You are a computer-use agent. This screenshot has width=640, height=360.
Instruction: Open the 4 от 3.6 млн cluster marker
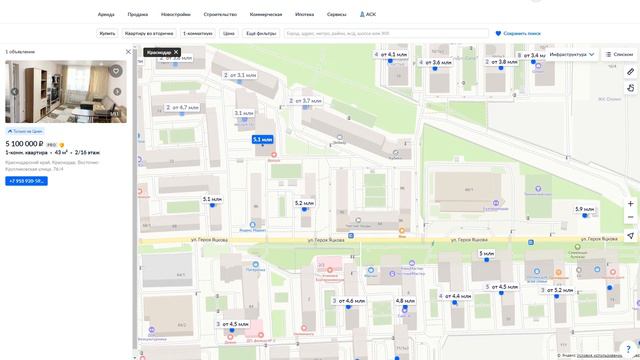coord(435,62)
